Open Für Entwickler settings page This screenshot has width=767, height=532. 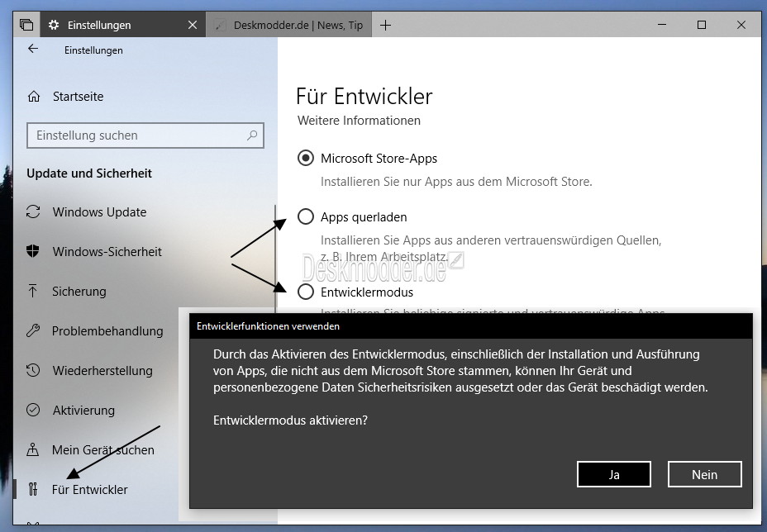(x=89, y=489)
